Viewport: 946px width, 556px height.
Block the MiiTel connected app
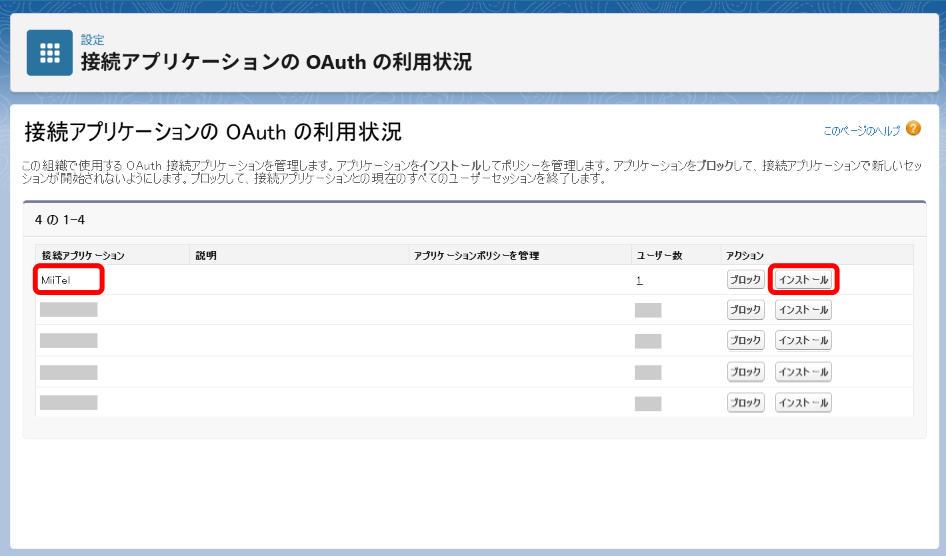[745, 280]
